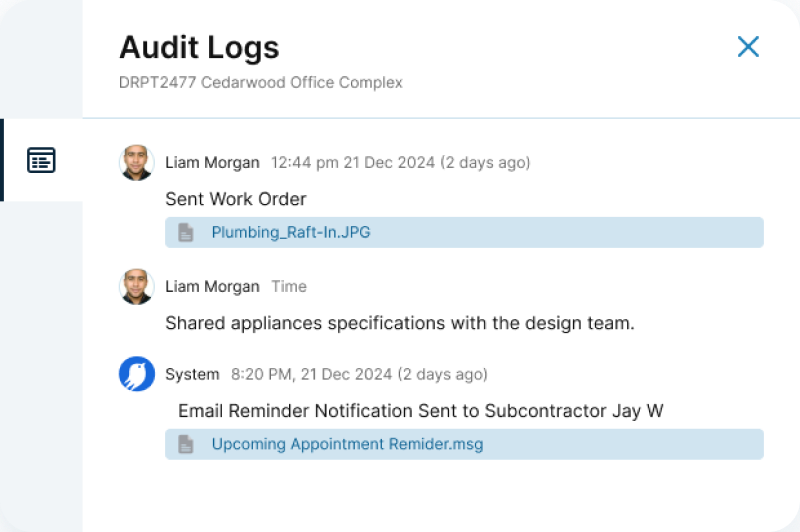Select the Email Reminder Notification log message
Screen dimensions: 800x532
(x=421, y=410)
